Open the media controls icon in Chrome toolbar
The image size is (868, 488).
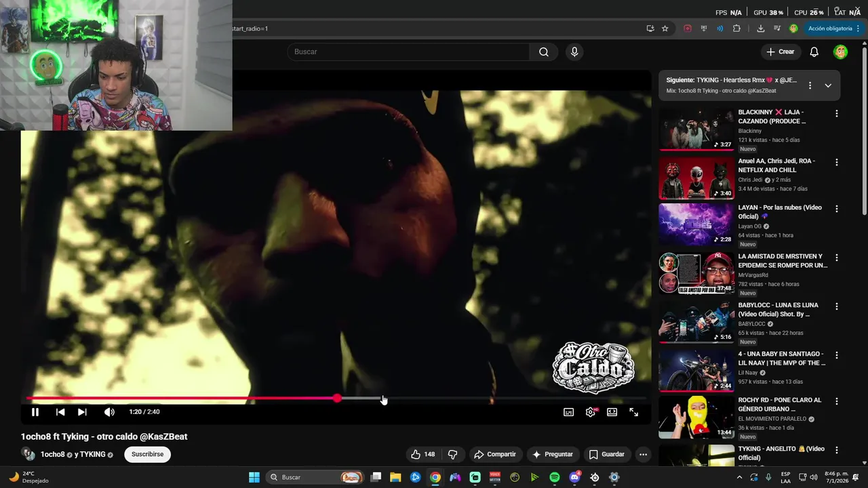(777, 28)
